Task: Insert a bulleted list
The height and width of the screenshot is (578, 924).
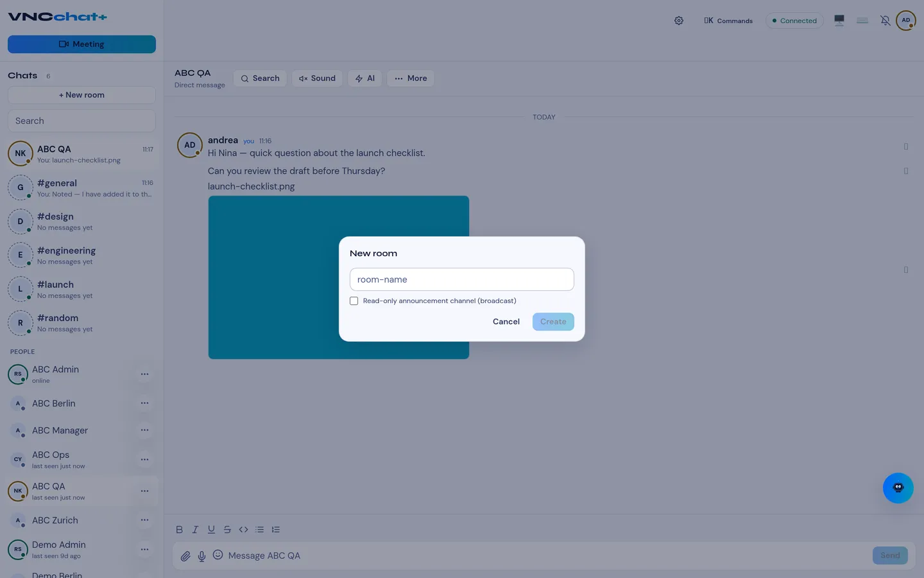Action: tap(259, 530)
